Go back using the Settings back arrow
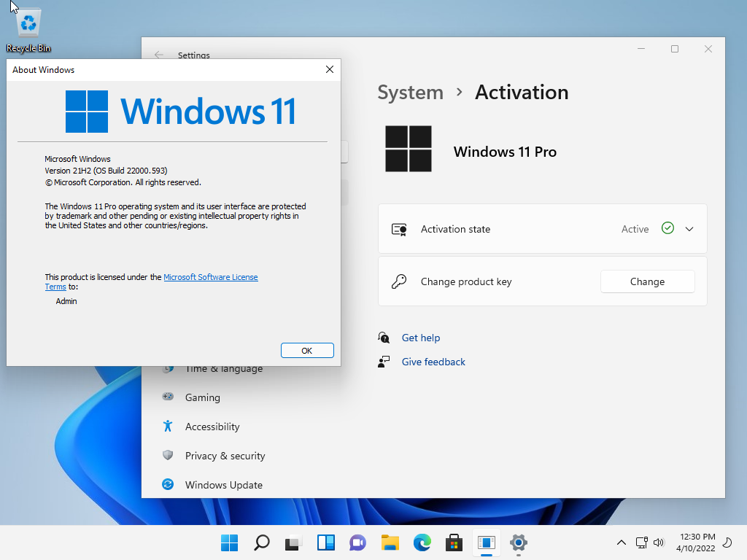This screenshot has height=560, width=747. pyautogui.click(x=158, y=55)
